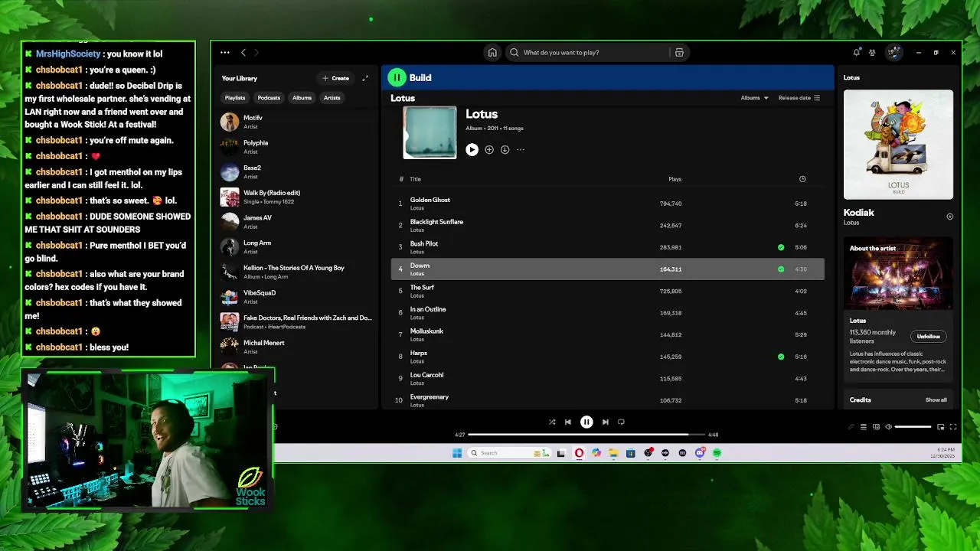Open the Albums filter dropdown
The width and height of the screenshot is (980, 551).
754,98
